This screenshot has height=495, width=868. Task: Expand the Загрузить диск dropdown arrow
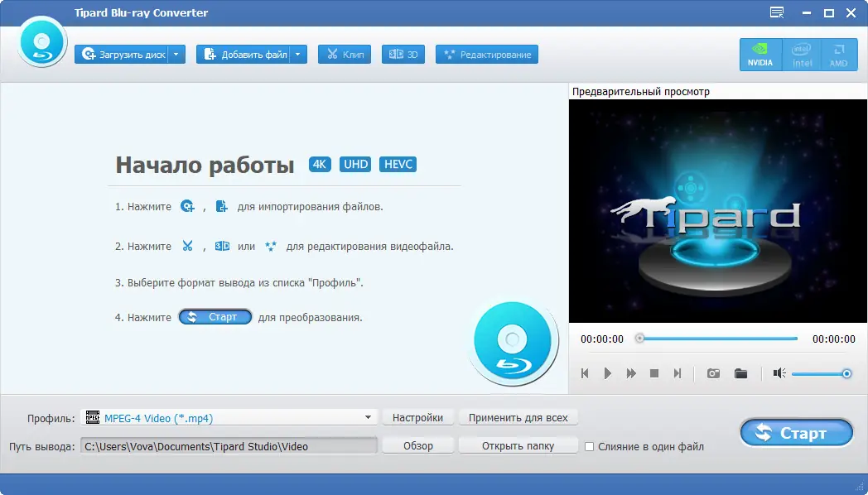pos(175,53)
